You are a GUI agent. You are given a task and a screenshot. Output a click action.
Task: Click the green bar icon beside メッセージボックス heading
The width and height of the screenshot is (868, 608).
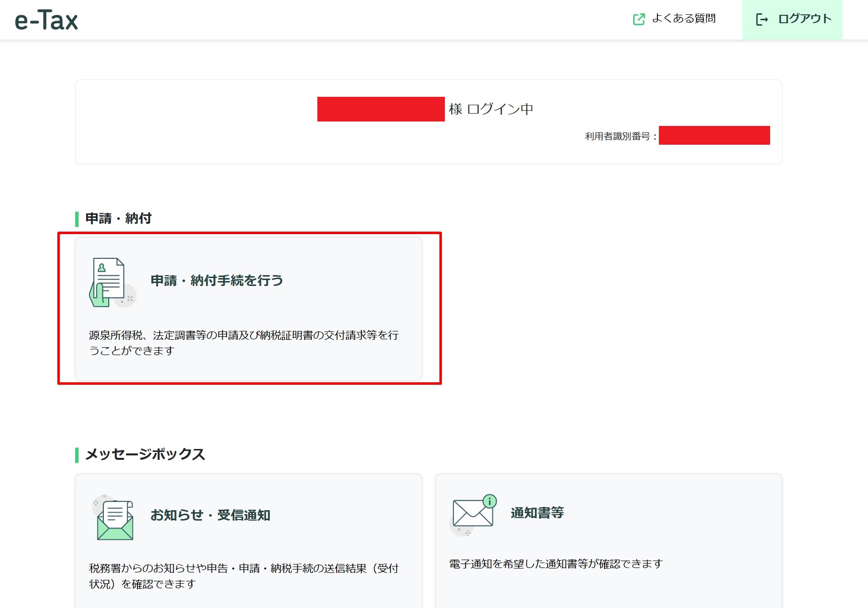pyautogui.click(x=77, y=453)
